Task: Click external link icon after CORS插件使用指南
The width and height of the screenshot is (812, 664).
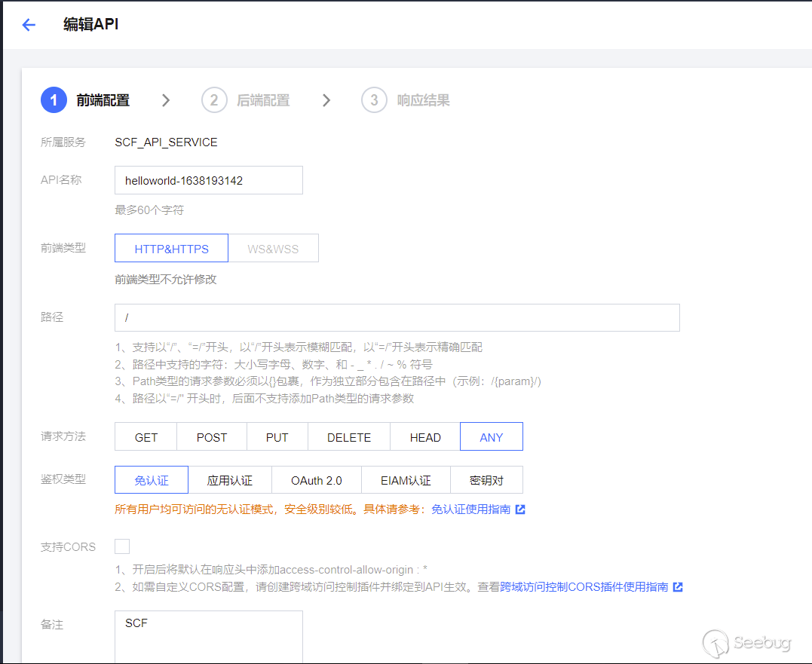Action: [x=678, y=587]
